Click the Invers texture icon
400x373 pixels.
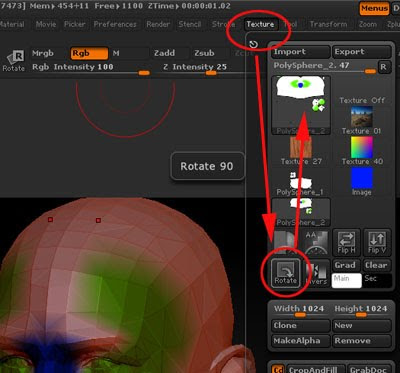(x=317, y=274)
